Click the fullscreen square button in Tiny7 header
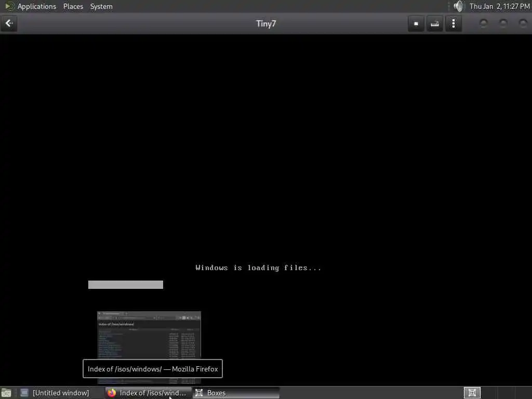This screenshot has height=399, width=532. pyautogui.click(x=416, y=23)
